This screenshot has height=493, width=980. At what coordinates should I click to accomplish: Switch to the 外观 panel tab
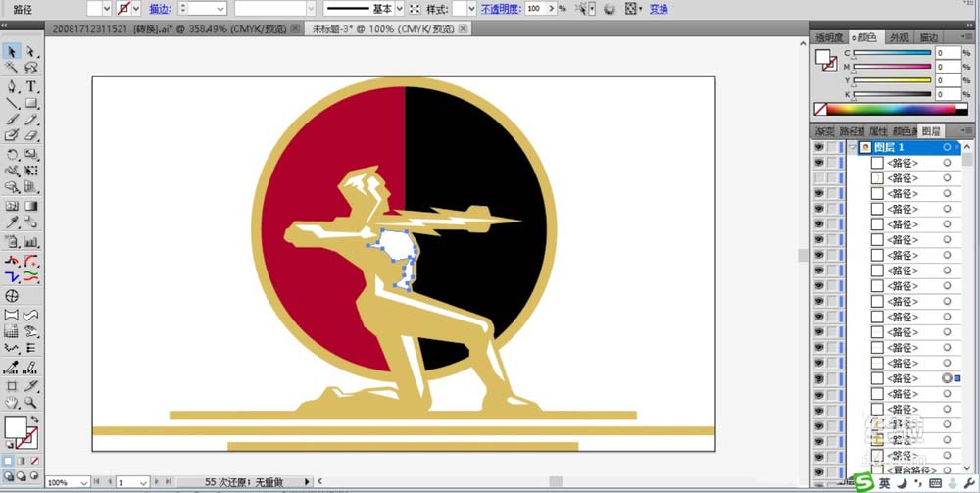click(900, 37)
